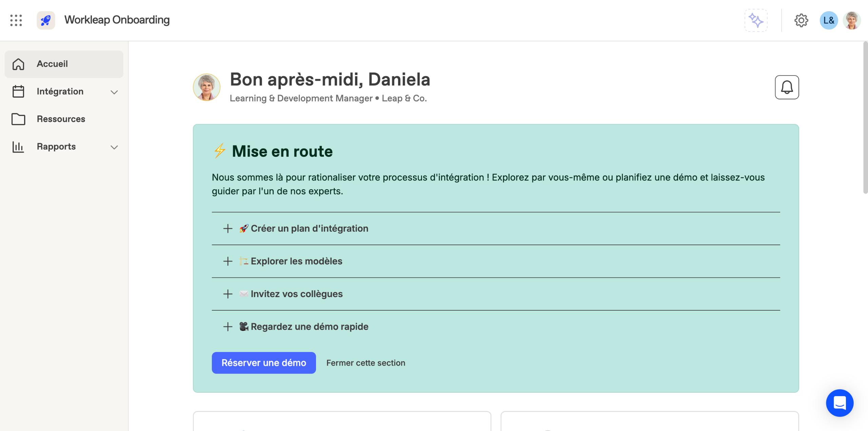
Task: Open the settings gear icon
Action: 801,20
